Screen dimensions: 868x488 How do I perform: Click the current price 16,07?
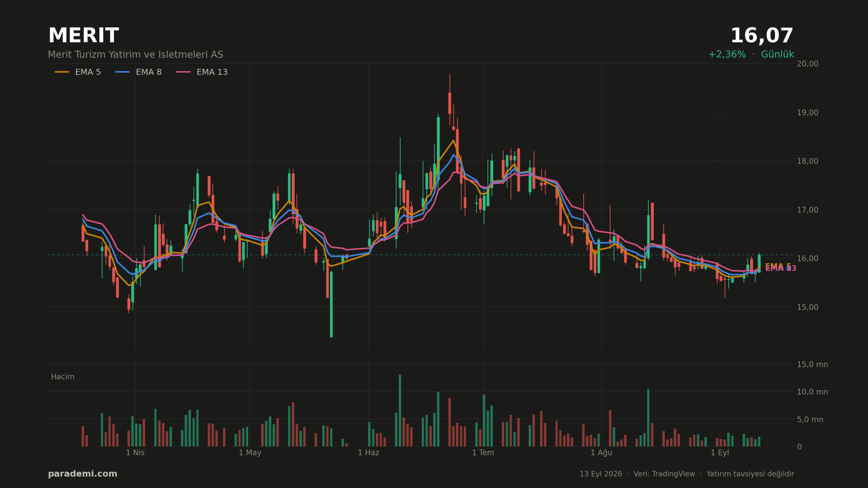tap(762, 36)
